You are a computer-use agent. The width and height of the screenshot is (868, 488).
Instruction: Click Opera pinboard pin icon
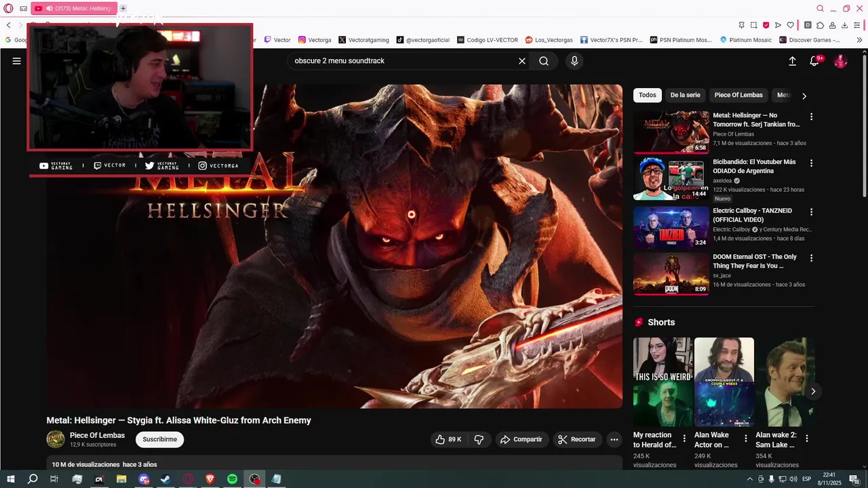[741, 25]
